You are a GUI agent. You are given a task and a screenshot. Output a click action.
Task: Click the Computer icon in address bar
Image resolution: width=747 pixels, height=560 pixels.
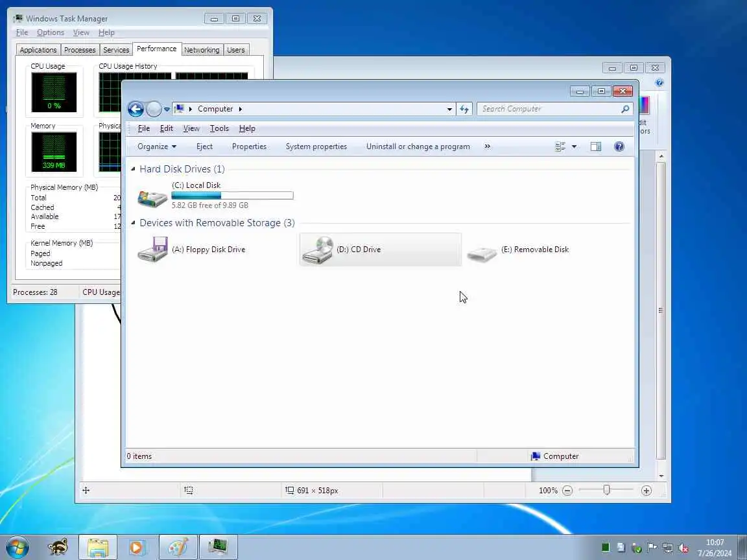click(x=179, y=109)
